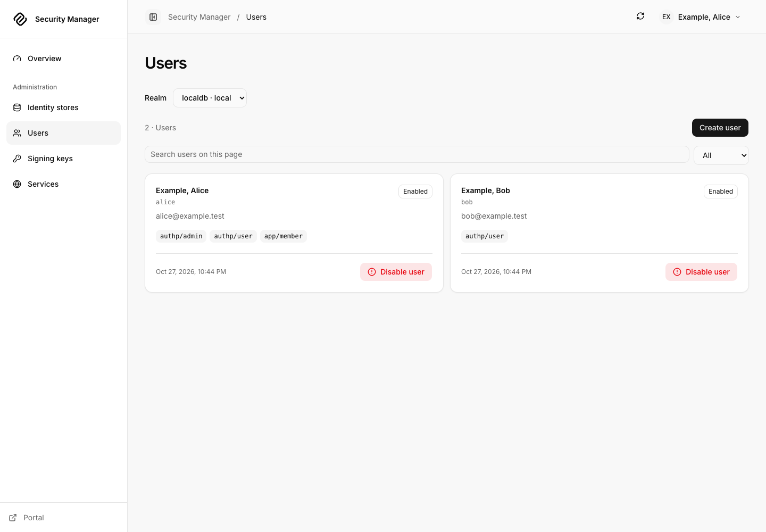Click the Services globe icon
This screenshot has width=766, height=532.
point(17,184)
